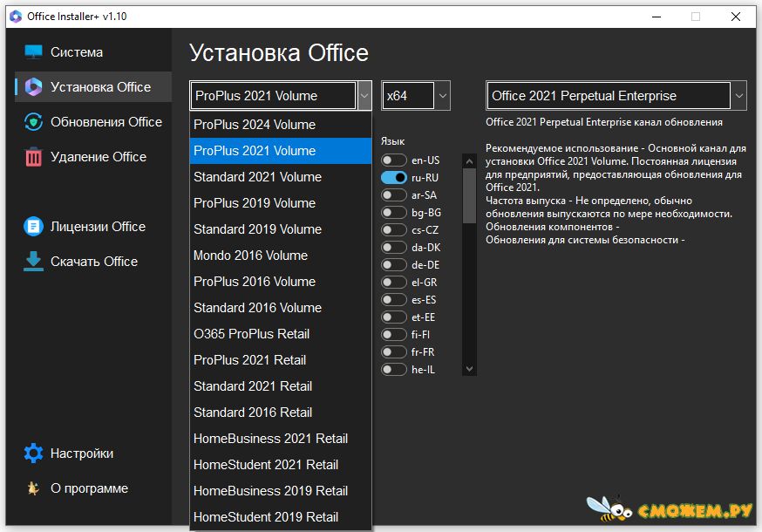Turn on the bg-BG language switch
This screenshot has width=762, height=532.
pyautogui.click(x=393, y=213)
